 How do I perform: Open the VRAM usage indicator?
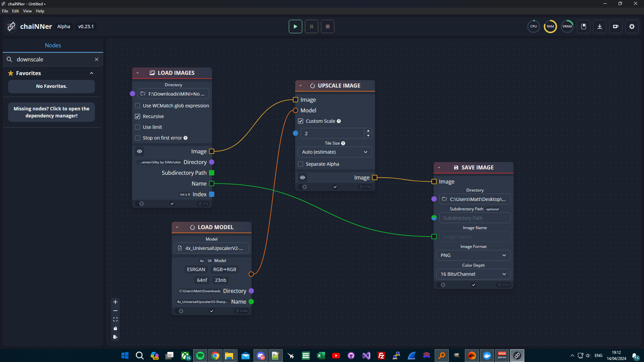pyautogui.click(x=567, y=27)
